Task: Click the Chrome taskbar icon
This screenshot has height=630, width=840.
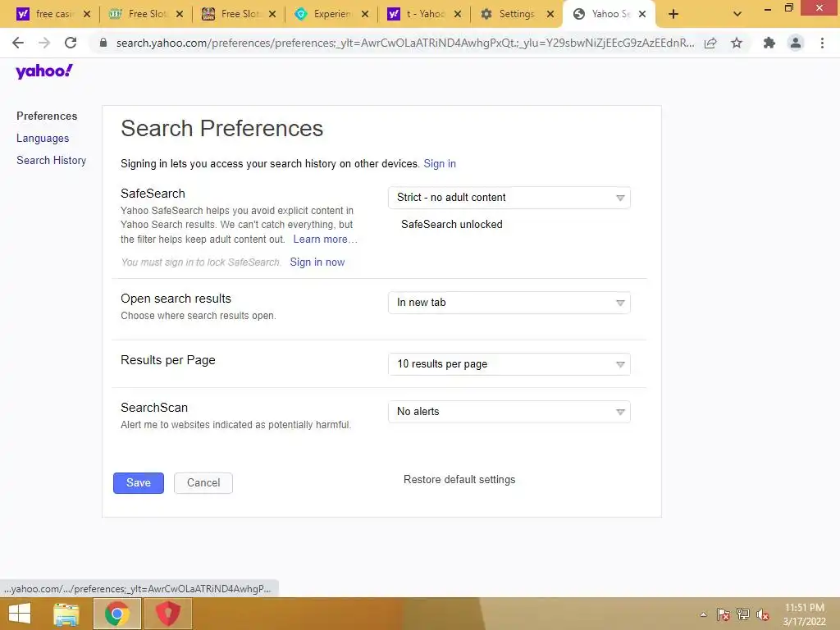Action: pyautogui.click(x=116, y=614)
